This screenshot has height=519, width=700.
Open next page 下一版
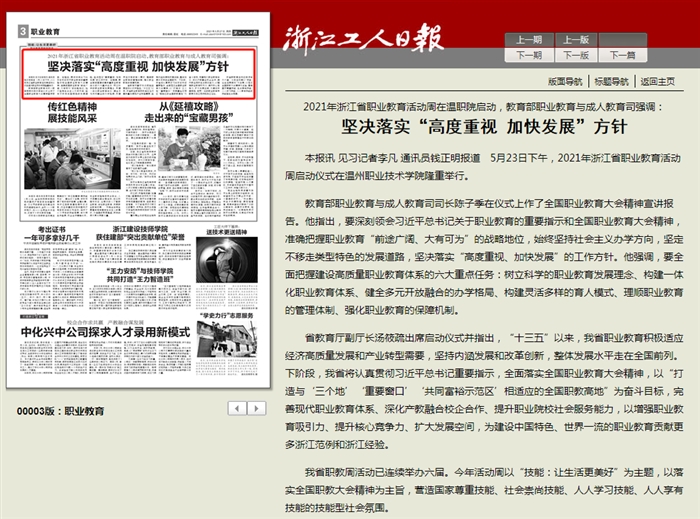click(576, 55)
